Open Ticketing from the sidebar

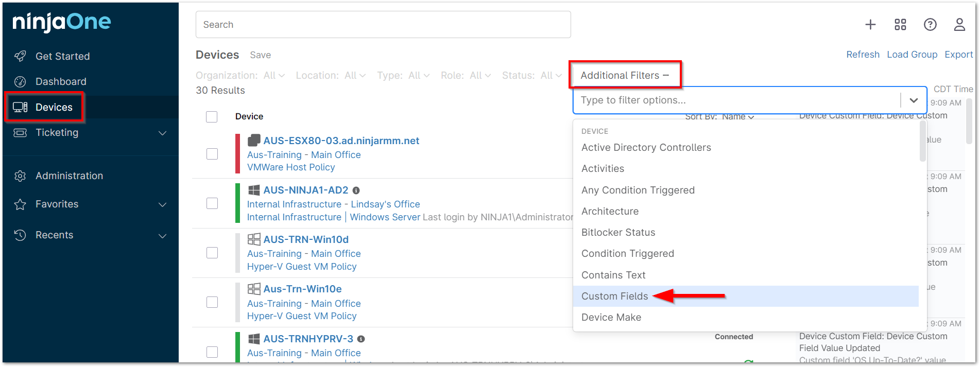click(x=57, y=132)
